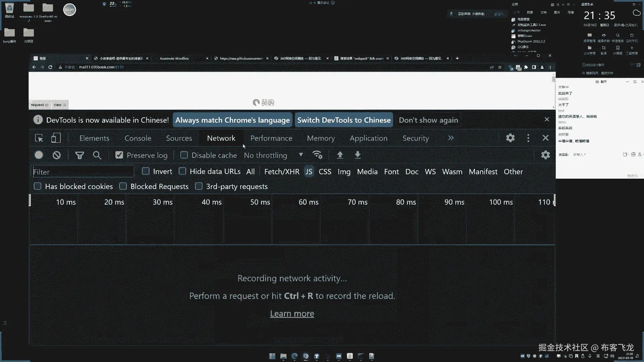Screen dimensions: 644x362
Task: Select the inspect element picker tool
Action: (39, 138)
